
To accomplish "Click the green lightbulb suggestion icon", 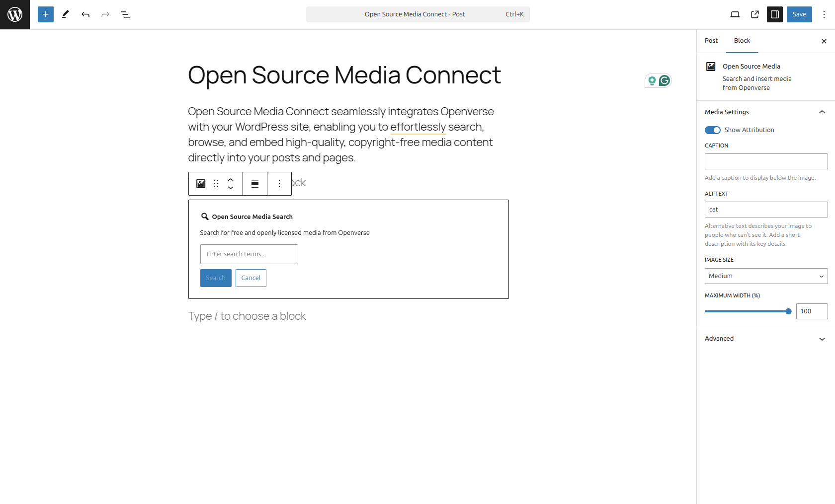I will click(652, 80).
